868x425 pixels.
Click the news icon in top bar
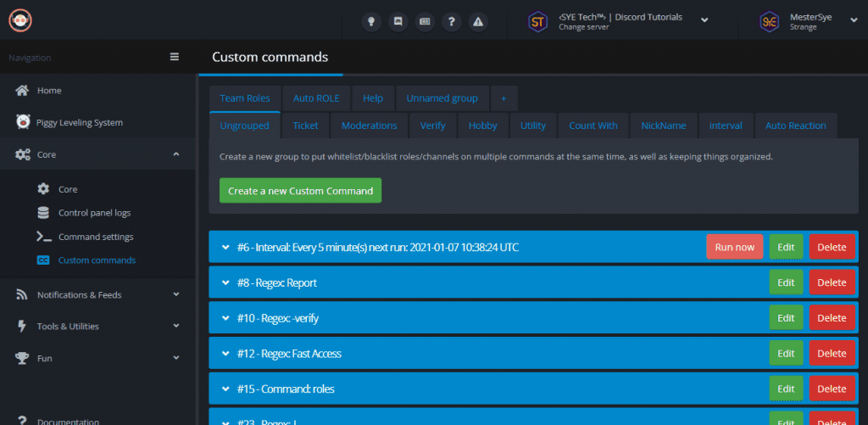pyautogui.click(x=425, y=22)
